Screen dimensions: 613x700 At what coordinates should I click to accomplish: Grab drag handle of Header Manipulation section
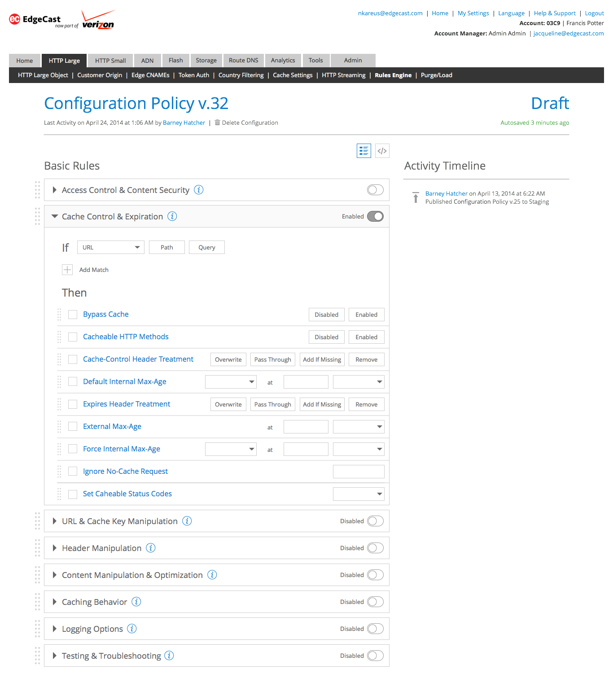coord(38,548)
